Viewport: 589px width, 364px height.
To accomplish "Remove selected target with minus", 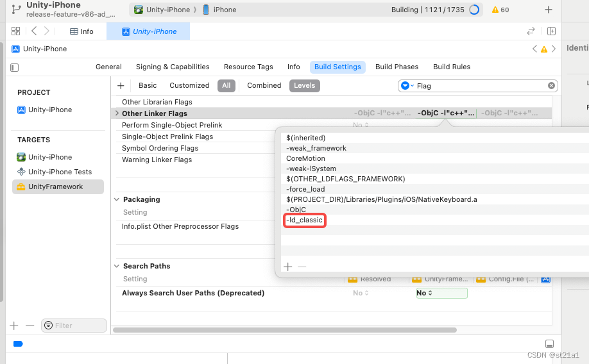I will (30, 326).
